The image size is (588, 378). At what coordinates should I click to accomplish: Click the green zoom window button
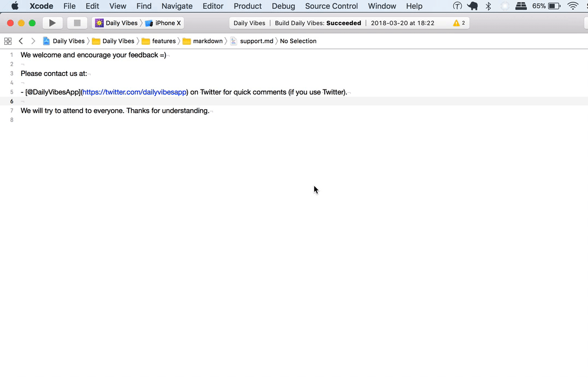point(32,23)
